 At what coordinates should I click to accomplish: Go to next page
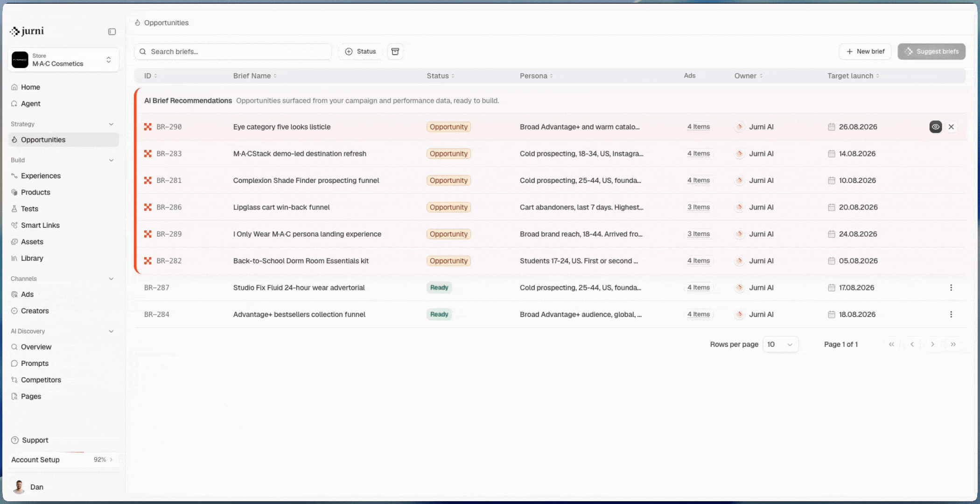pyautogui.click(x=932, y=344)
